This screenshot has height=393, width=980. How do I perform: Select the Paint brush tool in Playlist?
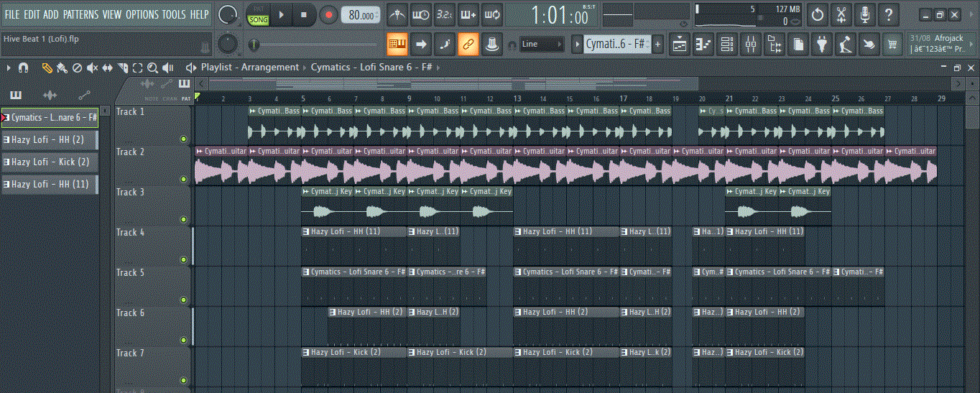[62, 68]
